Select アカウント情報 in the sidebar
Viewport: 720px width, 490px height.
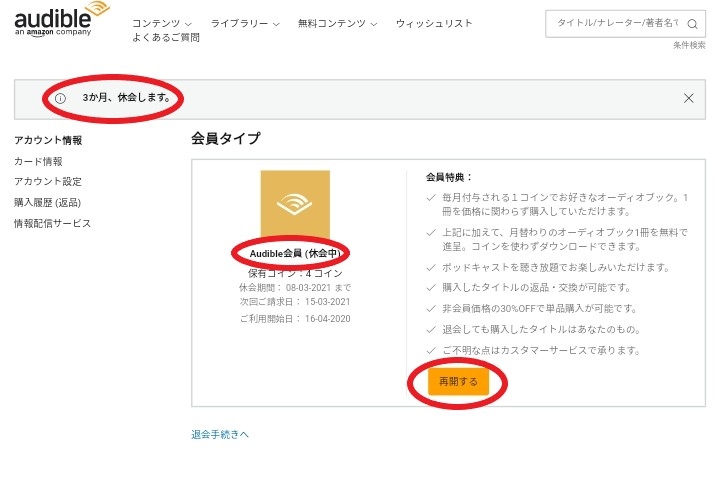[48, 140]
